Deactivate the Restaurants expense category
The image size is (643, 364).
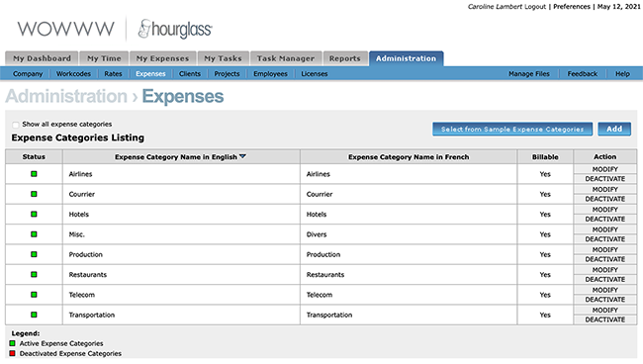click(x=604, y=279)
